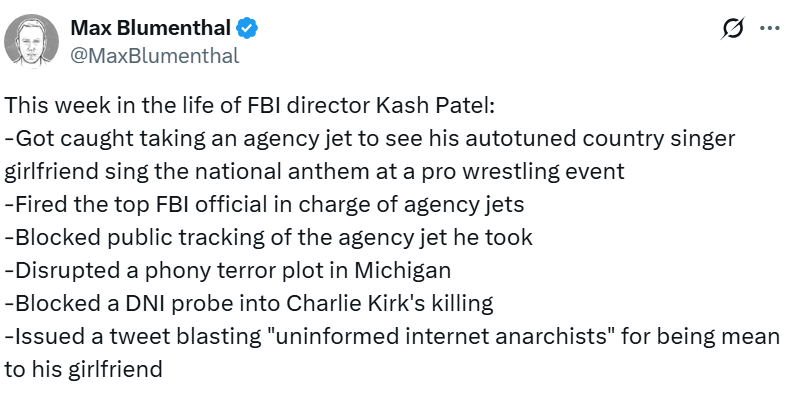Open the Grok explain-post icon
Screen dimensions: 788x404
731,29
